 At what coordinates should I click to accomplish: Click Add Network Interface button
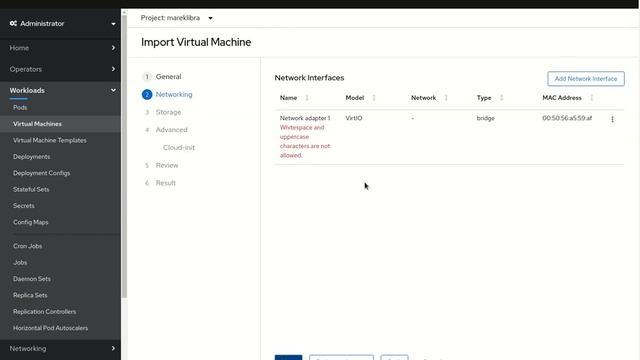[x=586, y=79]
